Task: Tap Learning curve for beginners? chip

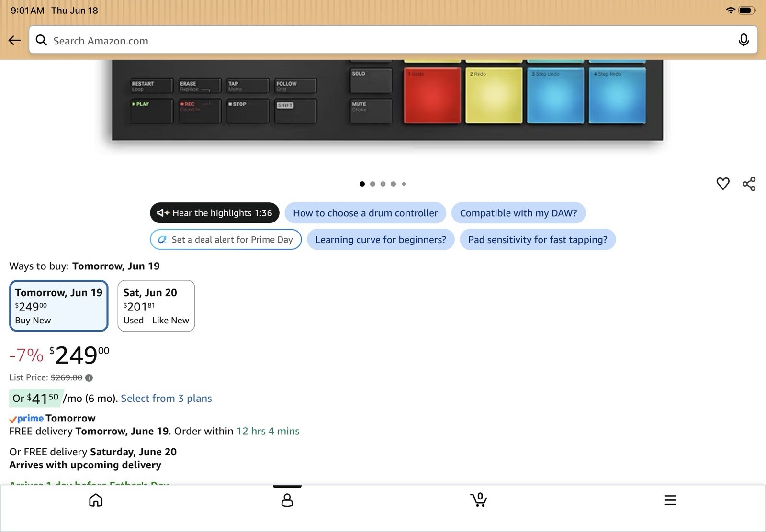Action: point(381,240)
